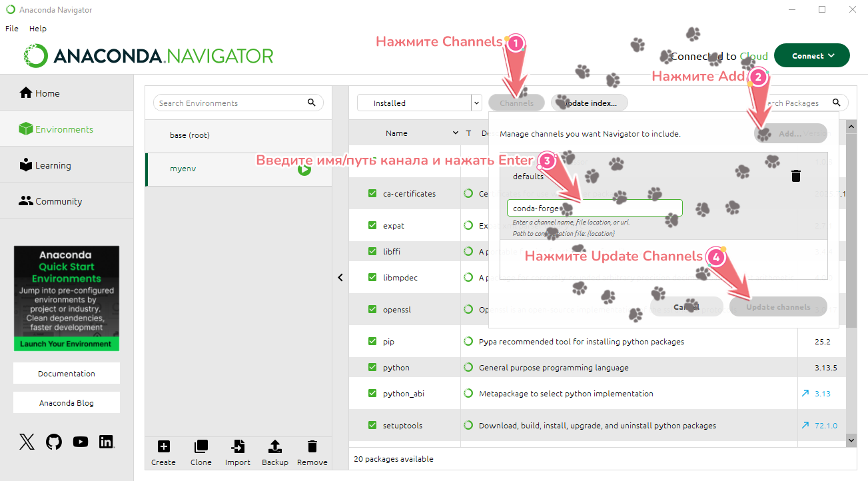
Task: Open the GitHub social icon
Action: (x=54, y=442)
